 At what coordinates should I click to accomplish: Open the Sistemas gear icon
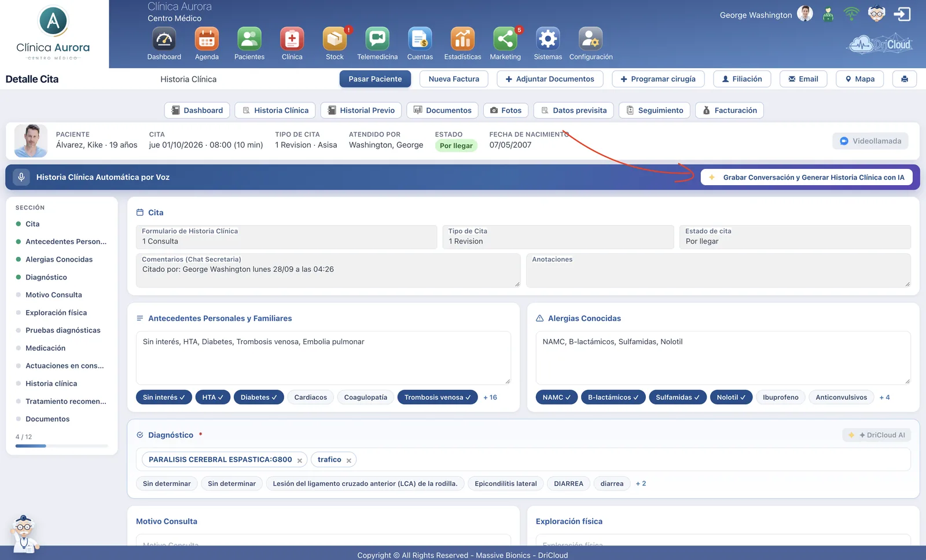[x=548, y=39]
